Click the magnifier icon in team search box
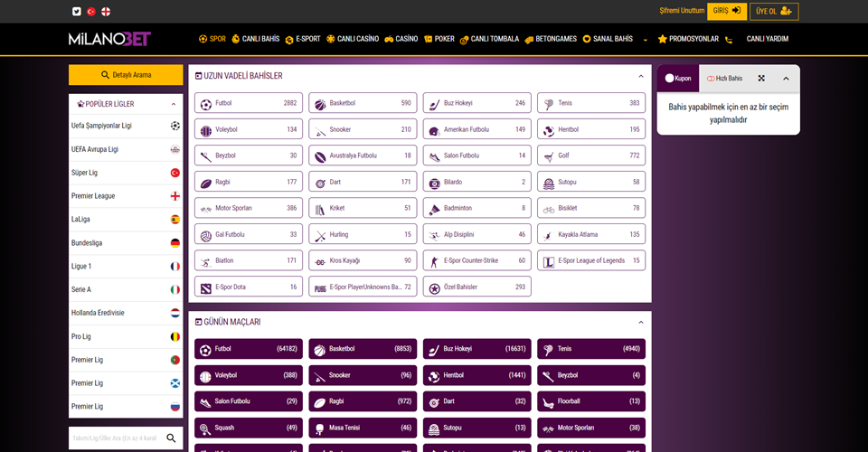This screenshot has height=452, width=868. (x=171, y=438)
